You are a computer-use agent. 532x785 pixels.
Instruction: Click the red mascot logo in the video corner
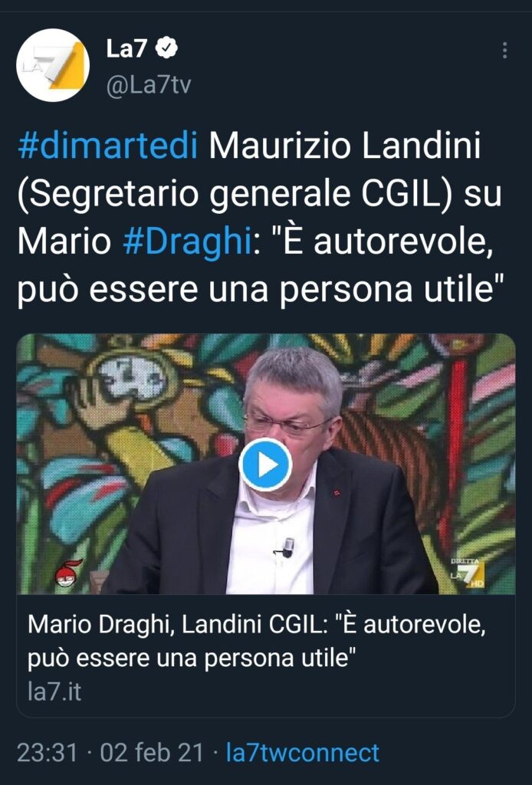pos(68,573)
